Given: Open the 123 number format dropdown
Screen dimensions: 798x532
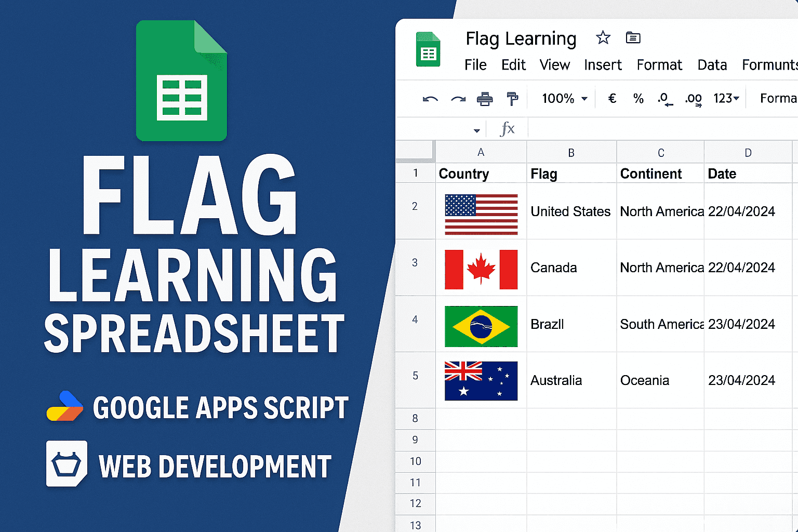Looking at the screenshot, I should (726, 99).
